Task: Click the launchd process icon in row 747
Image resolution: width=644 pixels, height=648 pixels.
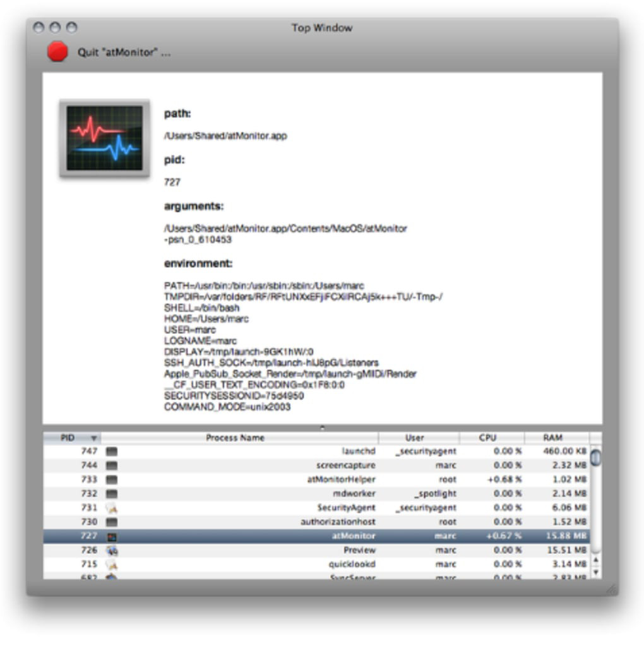Action: pos(112,452)
